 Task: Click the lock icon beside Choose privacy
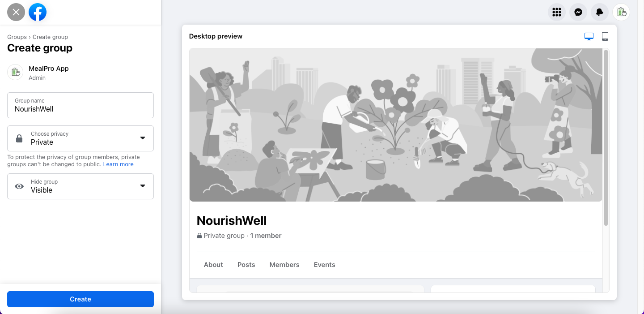pos(19,138)
